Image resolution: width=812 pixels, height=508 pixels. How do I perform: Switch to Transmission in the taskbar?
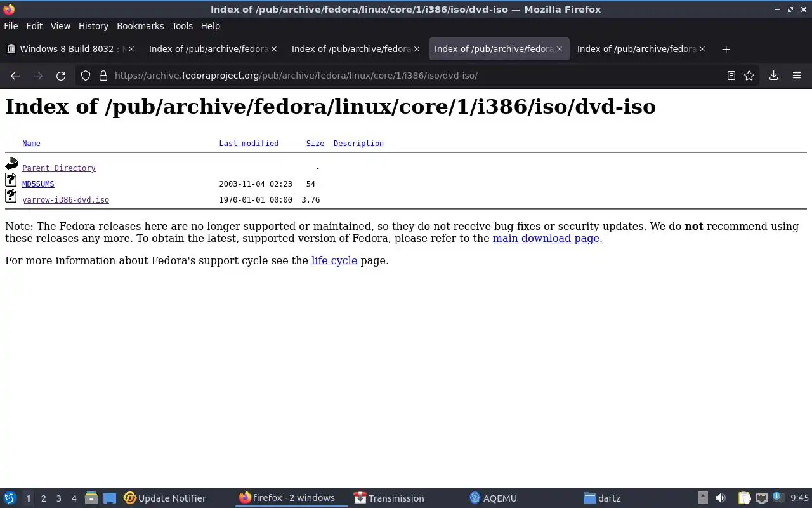point(389,498)
